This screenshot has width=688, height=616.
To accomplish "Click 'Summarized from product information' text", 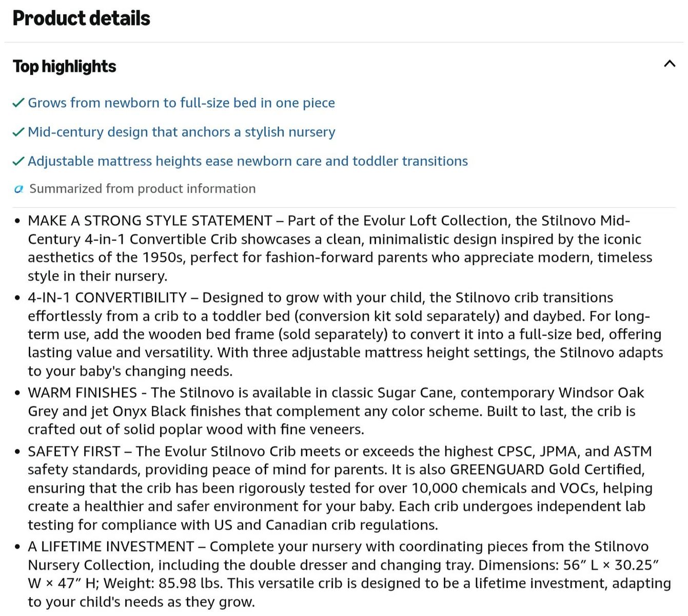I will pos(143,189).
